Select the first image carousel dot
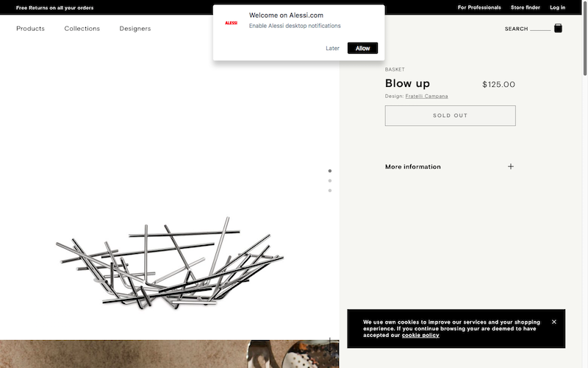 330,171
